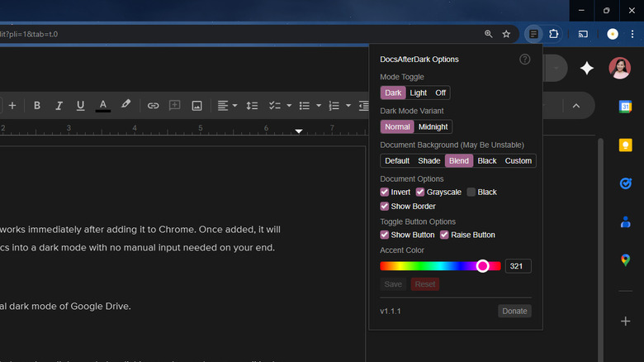Click the Accent Color hue slider
This screenshot has width=644, height=362.
[439, 266]
